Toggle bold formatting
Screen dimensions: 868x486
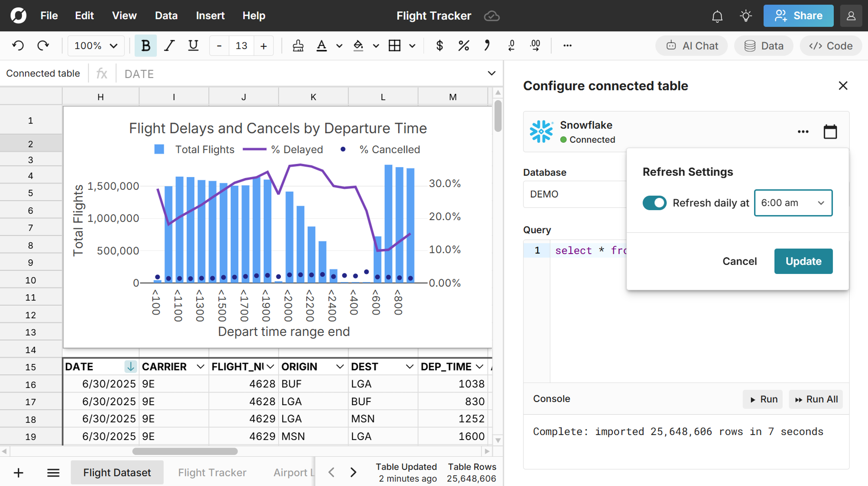pyautogui.click(x=146, y=46)
